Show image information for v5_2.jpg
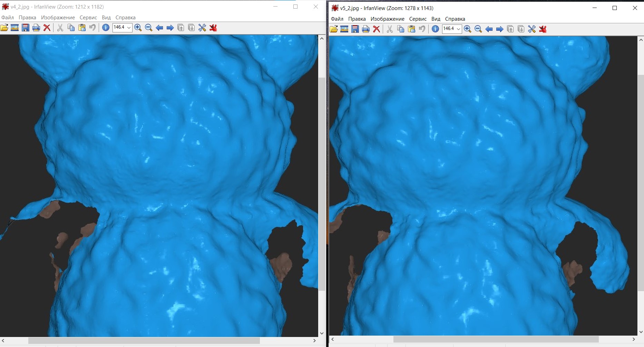The width and height of the screenshot is (644, 347). point(436,29)
